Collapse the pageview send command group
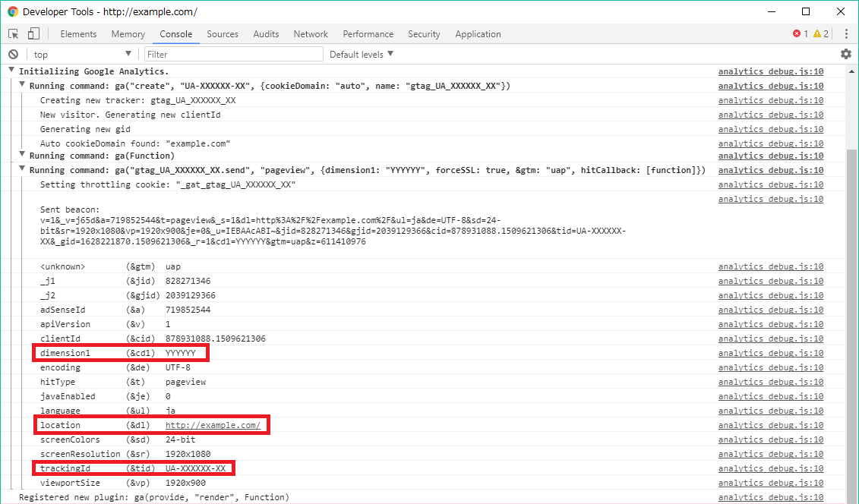The height and width of the screenshot is (504, 859). click(x=22, y=169)
